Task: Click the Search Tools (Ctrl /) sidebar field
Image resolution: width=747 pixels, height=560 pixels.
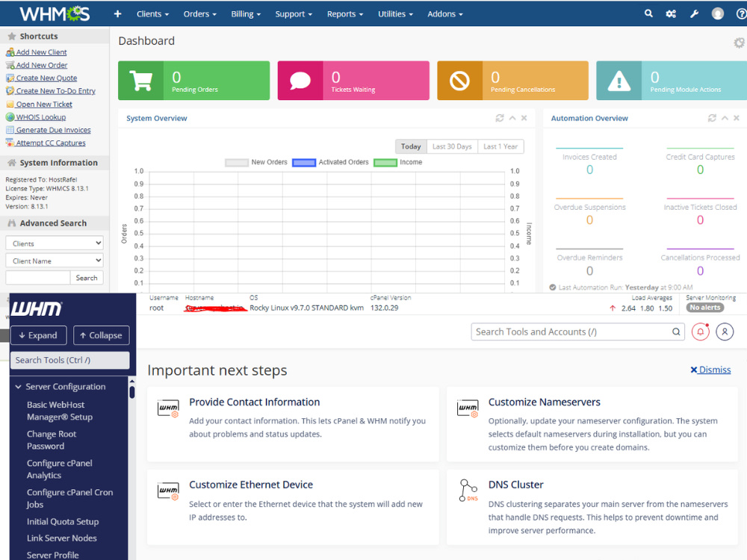Action: coord(70,361)
